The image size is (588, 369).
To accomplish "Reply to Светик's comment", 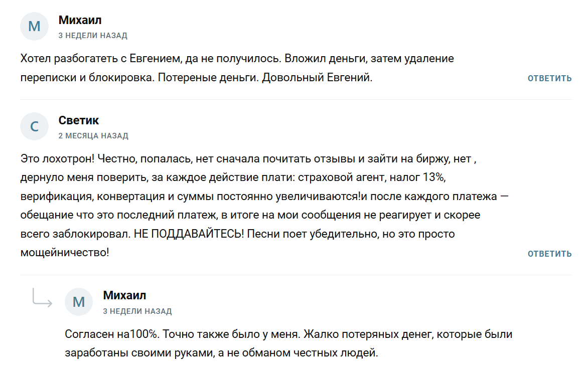I will (x=549, y=254).
